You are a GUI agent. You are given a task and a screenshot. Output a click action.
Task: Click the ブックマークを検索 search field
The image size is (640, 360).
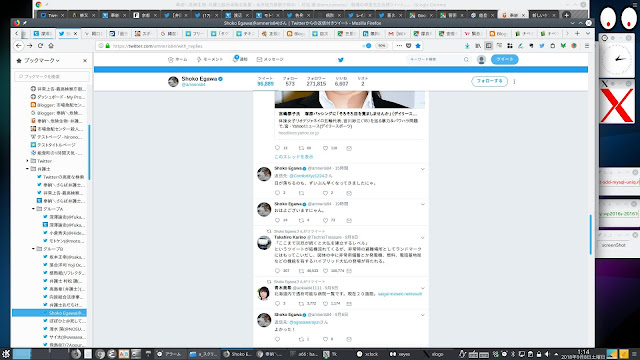point(52,76)
